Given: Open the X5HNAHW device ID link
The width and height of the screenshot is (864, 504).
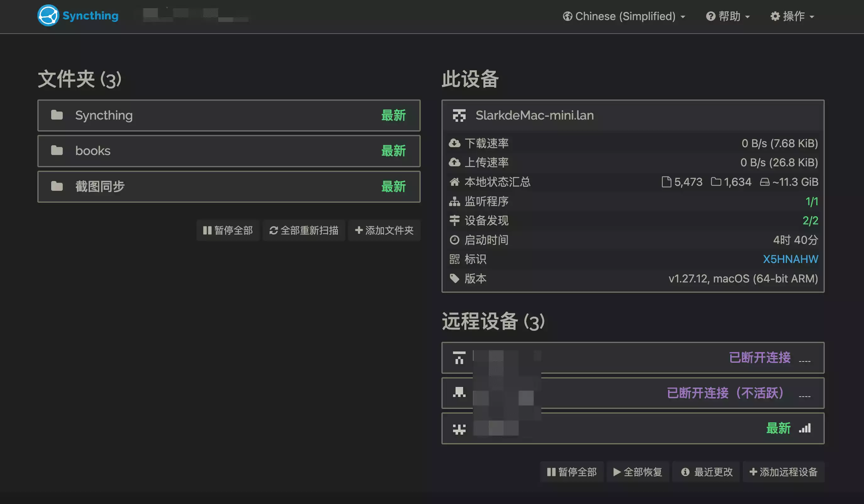Looking at the screenshot, I should [790, 259].
